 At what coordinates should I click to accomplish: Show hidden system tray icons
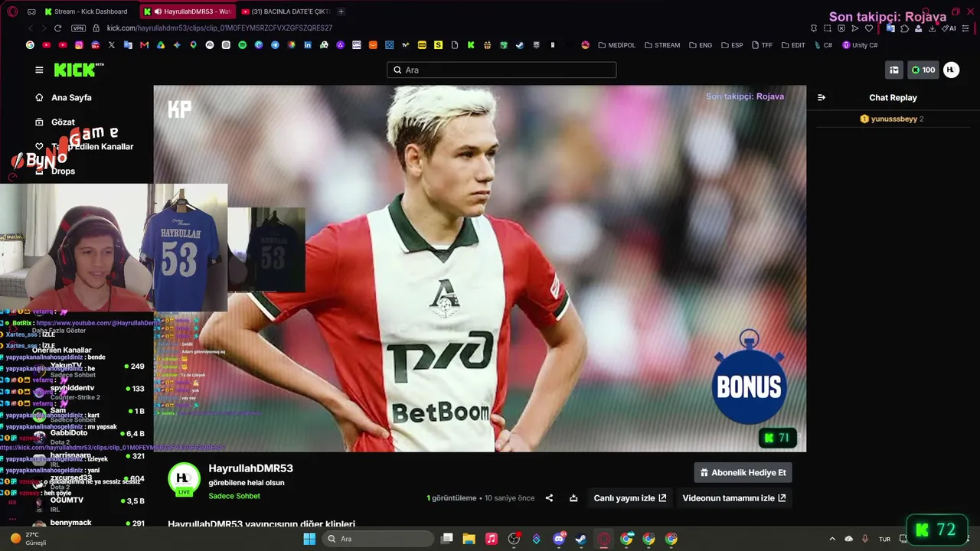coord(832,539)
